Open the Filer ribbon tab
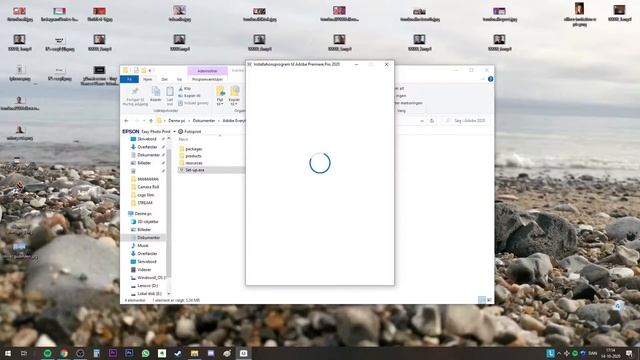This screenshot has height=360, width=640. (x=129, y=79)
